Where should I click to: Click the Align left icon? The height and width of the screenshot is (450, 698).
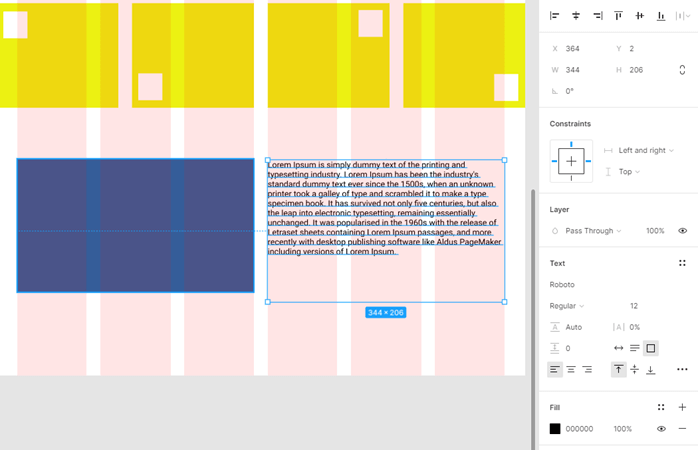[x=554, y=16]
